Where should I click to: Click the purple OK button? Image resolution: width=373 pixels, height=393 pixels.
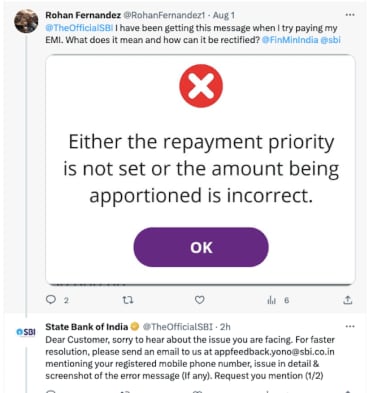point(201,247)
